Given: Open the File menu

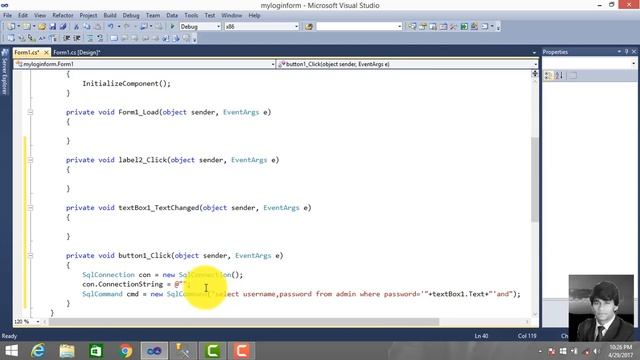Looking at the screenshot, I should (7, 16).
